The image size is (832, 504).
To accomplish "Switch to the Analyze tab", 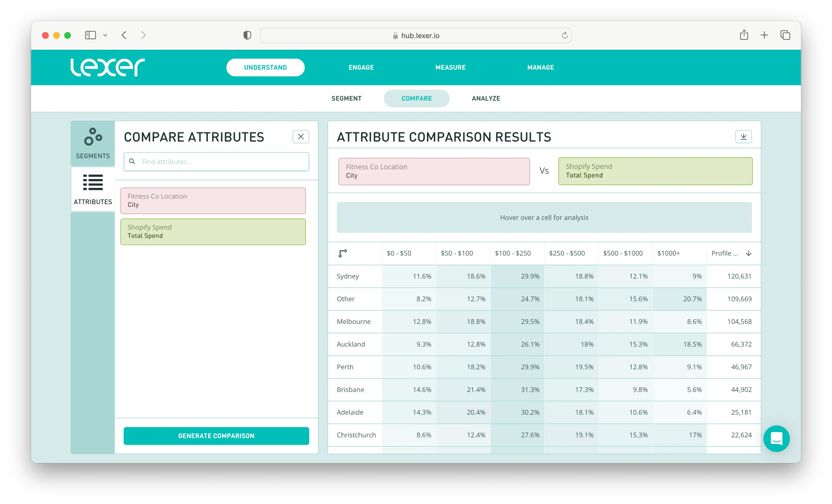I will pos(485,98).
